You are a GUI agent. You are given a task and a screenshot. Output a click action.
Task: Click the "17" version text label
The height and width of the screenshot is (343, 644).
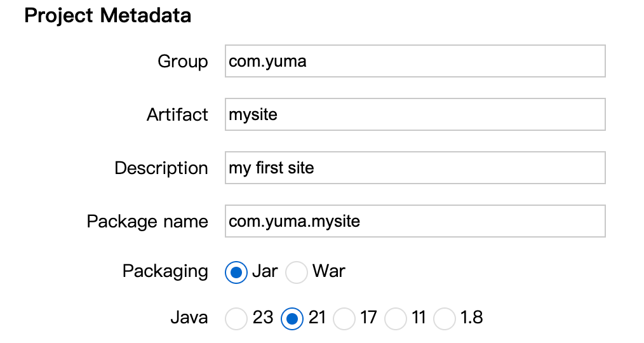point(368,317)
